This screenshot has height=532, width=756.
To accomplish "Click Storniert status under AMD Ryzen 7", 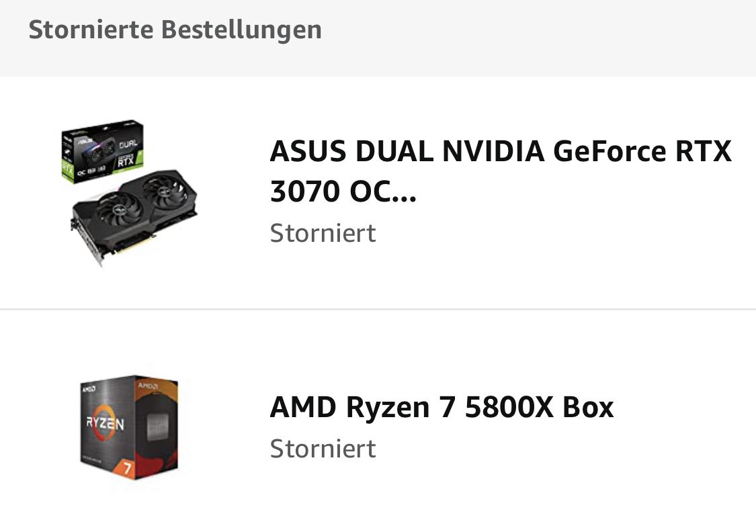I will pyautogui.click(x=323, y=449).
